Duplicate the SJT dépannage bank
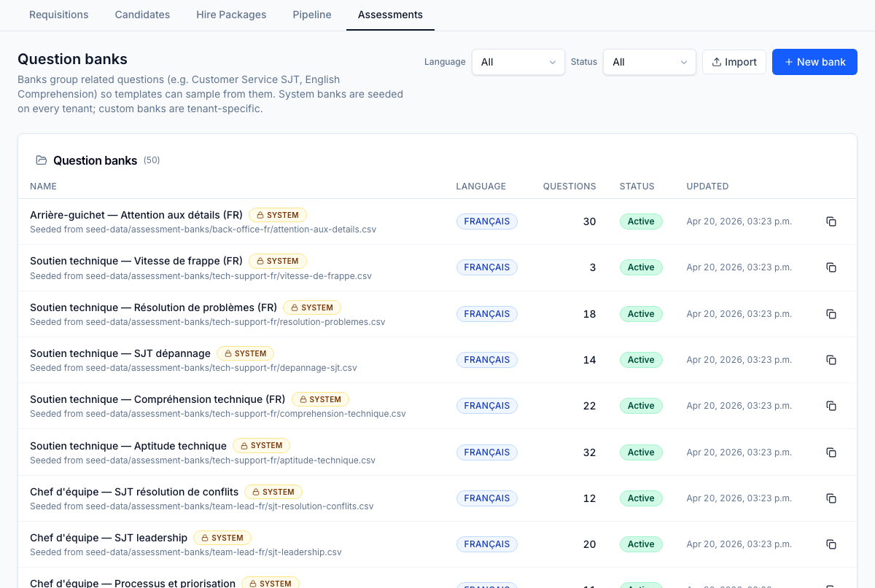The width and height of the screenshot is (875, 588). click(831, 360)
